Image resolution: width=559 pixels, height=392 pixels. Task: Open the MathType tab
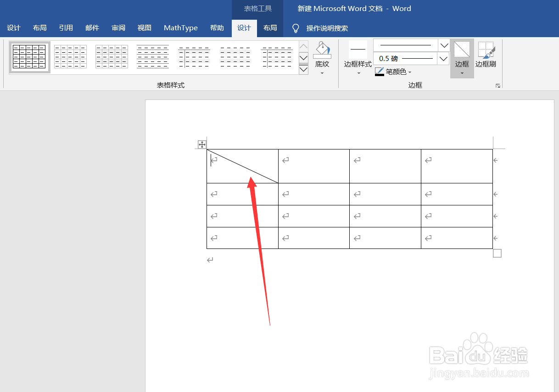click(181, 28)
